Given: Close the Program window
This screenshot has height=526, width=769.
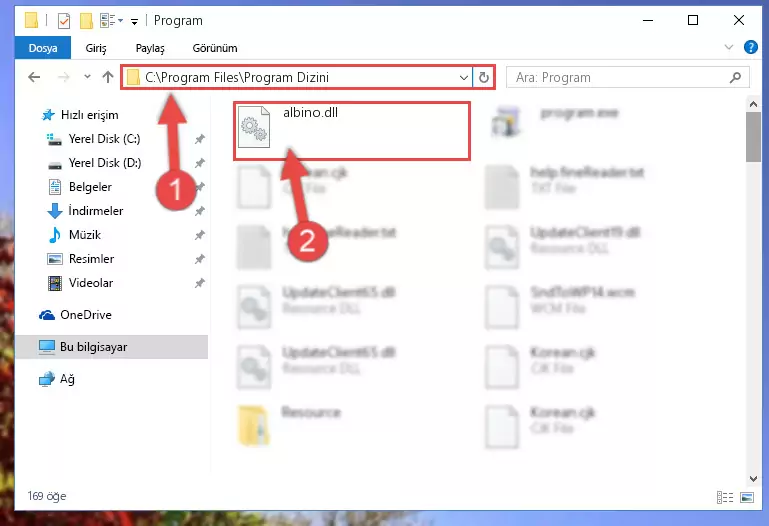Looking at the screenshot, I should pos(739,21).
